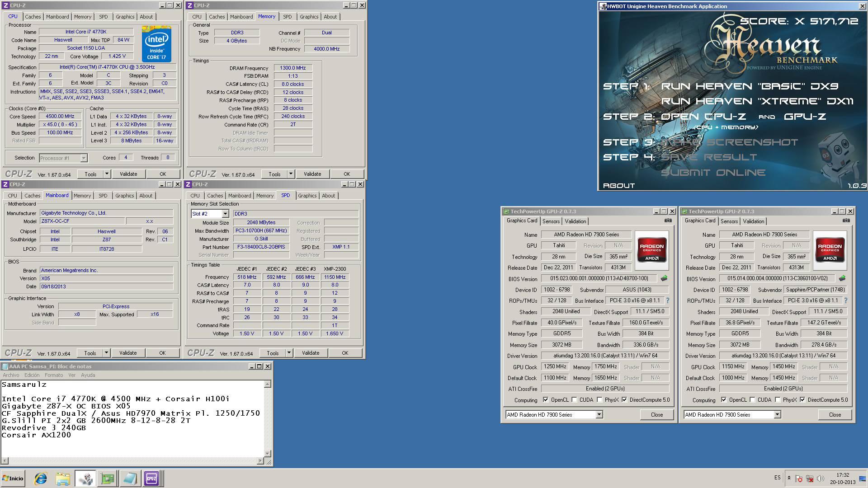The height and width of the screenshot is (488, 868).
Task: Click SUBMIT ONLINE in Heaven Benchmark app
Action: 713,173
